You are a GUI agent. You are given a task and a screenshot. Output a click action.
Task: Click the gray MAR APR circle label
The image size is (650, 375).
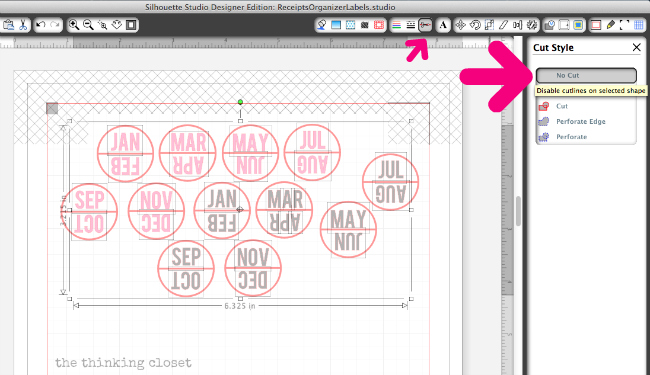284,210
